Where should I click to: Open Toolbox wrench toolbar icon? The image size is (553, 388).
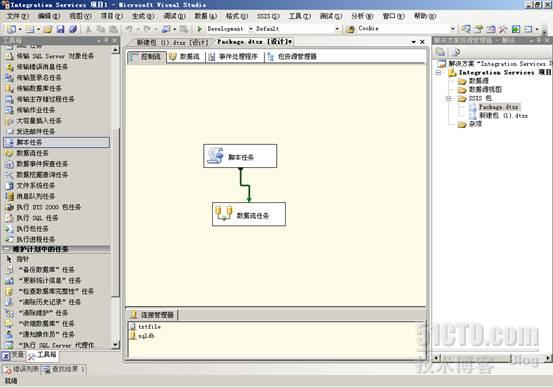503,29
